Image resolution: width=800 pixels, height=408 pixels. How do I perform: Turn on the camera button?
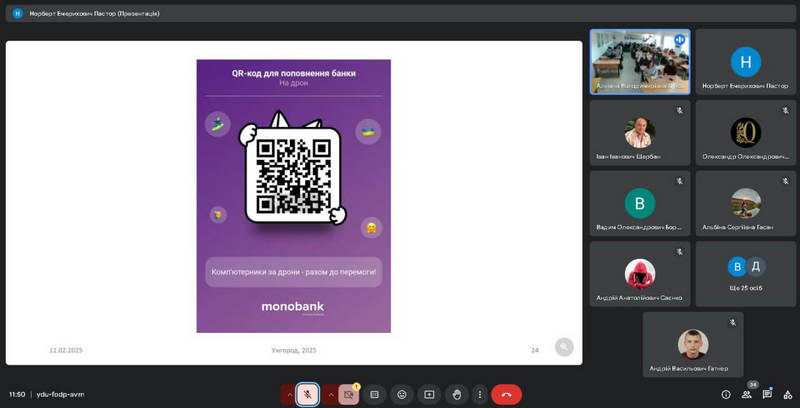(x=348, y=394)
